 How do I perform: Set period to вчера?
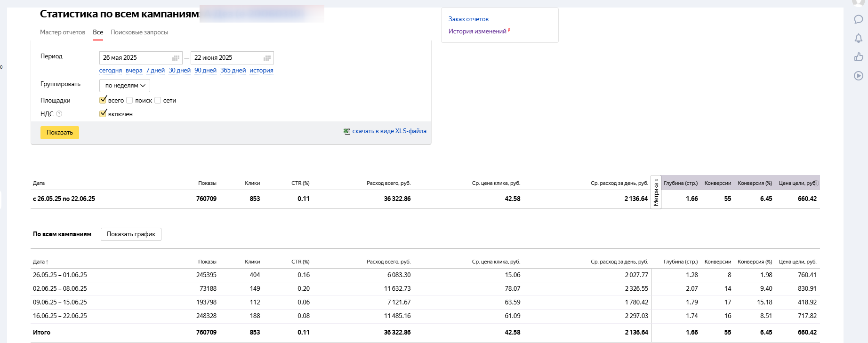click(x=134, y=71)
